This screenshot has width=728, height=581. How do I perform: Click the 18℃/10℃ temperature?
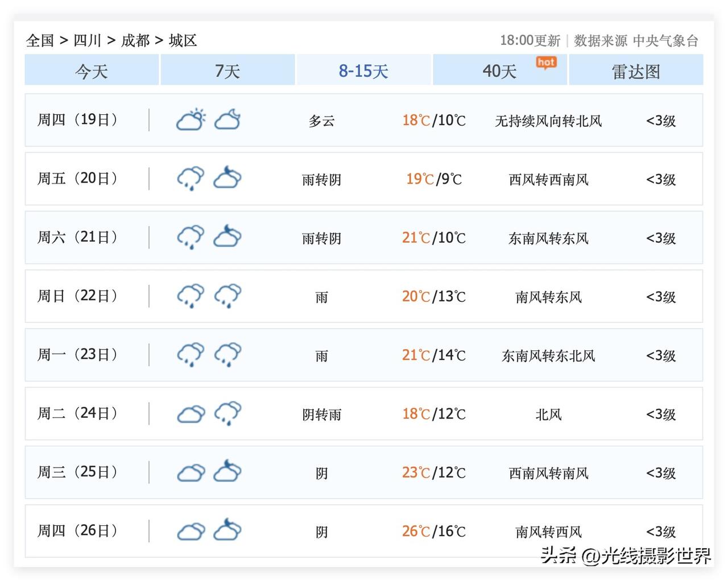(x=434, y=121)
